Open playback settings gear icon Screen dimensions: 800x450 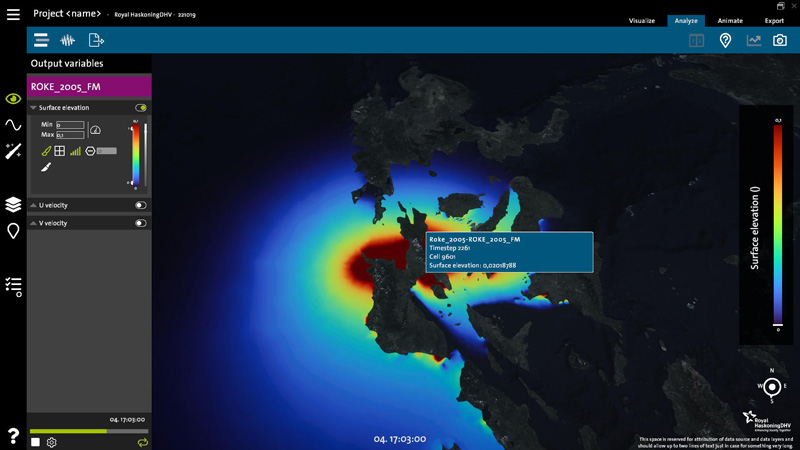coord(52,442)
